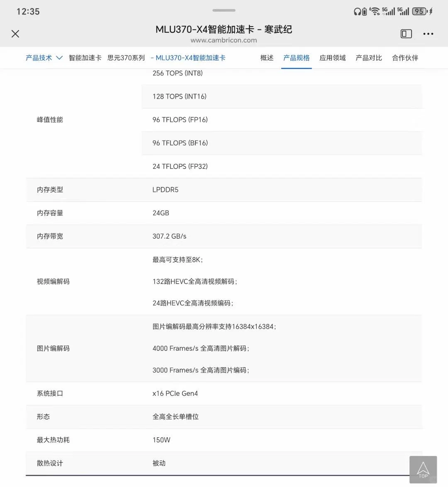The width and height of the screenshot is (448, 487).
Task: Open the browser more options menu
Action: point(428,34)
